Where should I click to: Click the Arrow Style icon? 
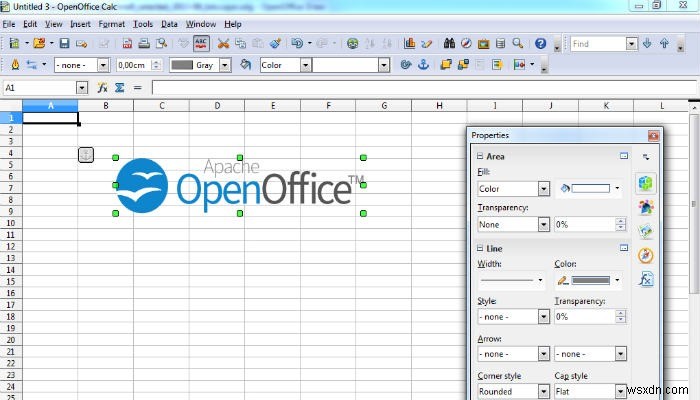[x=32, y=65]
